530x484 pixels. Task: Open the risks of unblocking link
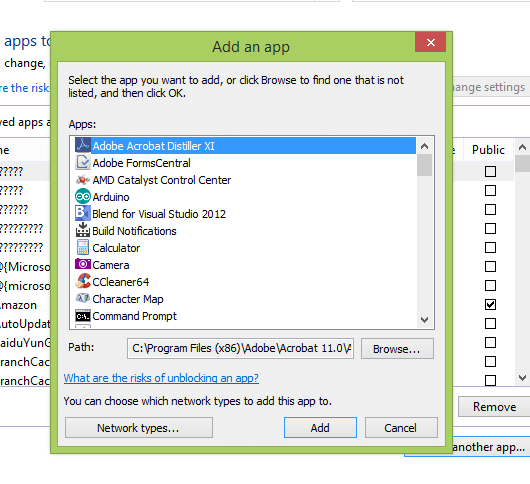click(161, 378)
